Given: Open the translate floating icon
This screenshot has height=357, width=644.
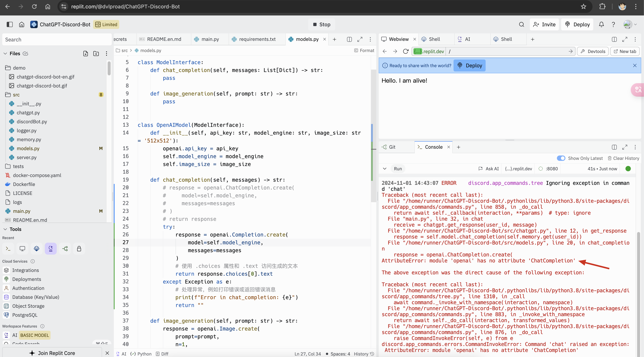Looking at the screenshot, I should (638, 90).
